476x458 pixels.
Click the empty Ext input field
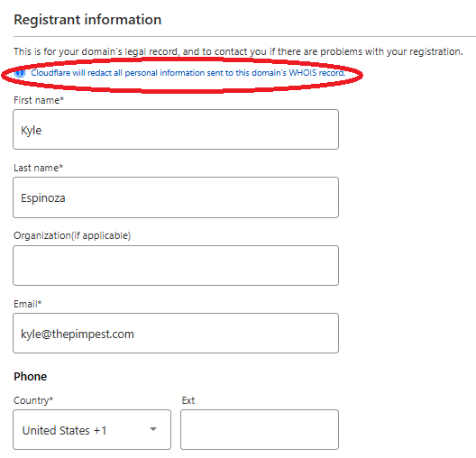[260, 430]
